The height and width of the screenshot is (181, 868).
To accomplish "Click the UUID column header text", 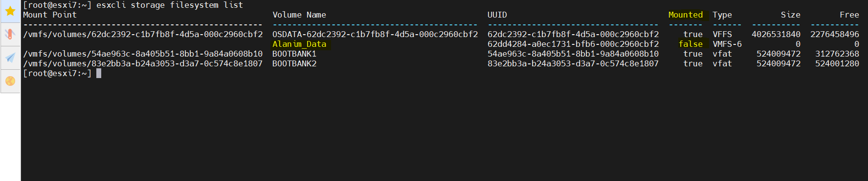I will click(x=497, y=15).
